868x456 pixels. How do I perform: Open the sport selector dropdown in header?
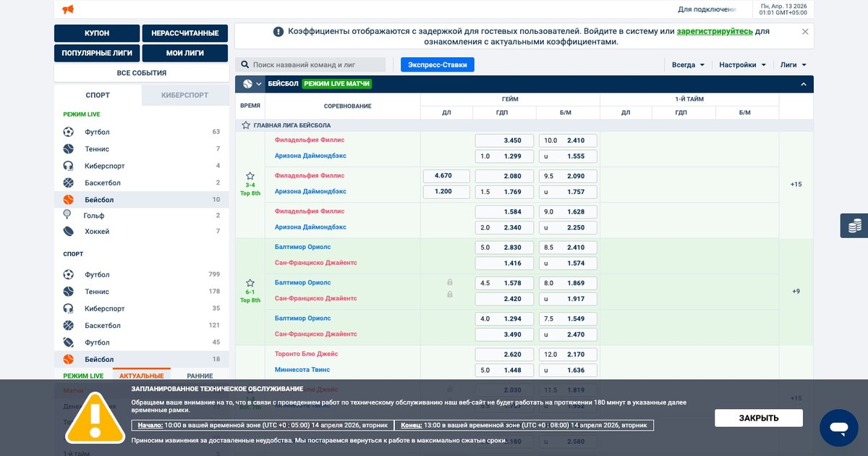252,84
